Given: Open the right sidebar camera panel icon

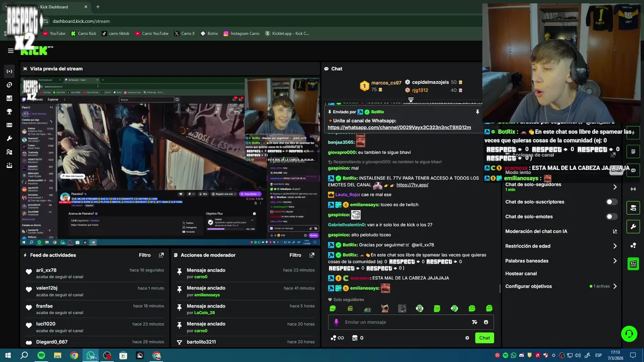Looking at the screenshot, I should (x=633, y=208).
